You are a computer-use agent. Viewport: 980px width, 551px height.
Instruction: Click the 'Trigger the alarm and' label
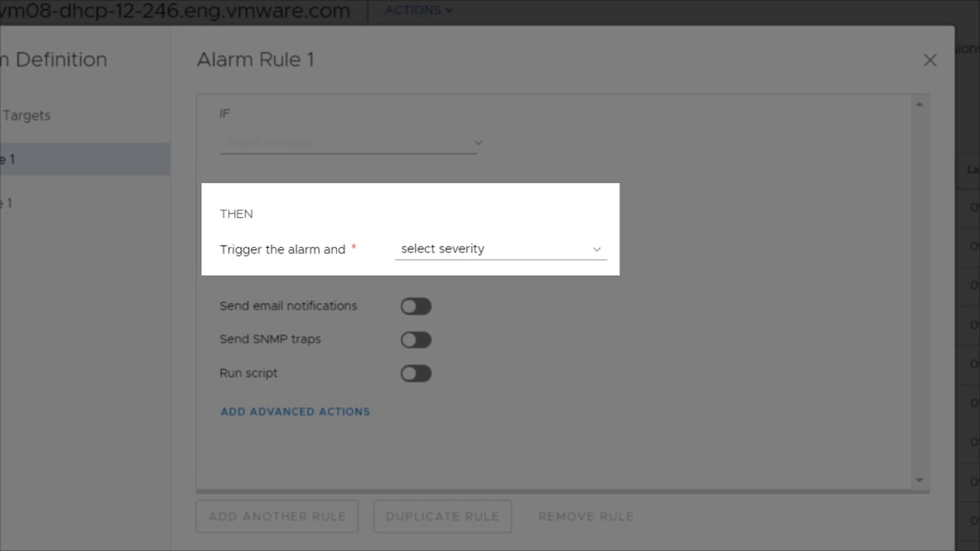[283, 249]
